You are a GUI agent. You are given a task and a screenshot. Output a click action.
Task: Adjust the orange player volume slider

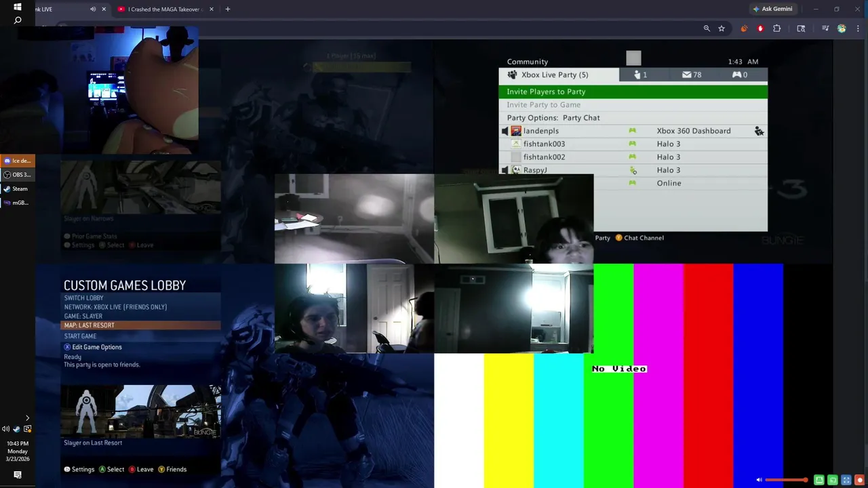[x=786, y=480]
